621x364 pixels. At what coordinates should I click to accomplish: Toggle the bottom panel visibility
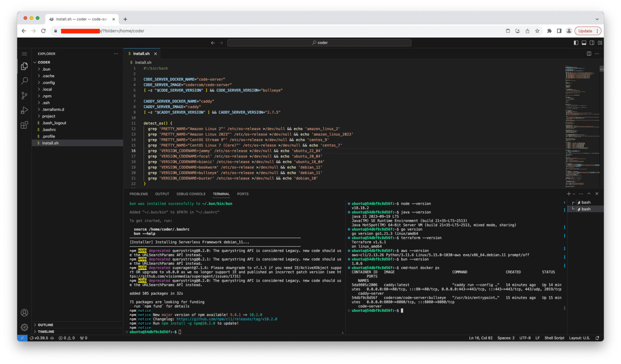click(x=584, y=43)
